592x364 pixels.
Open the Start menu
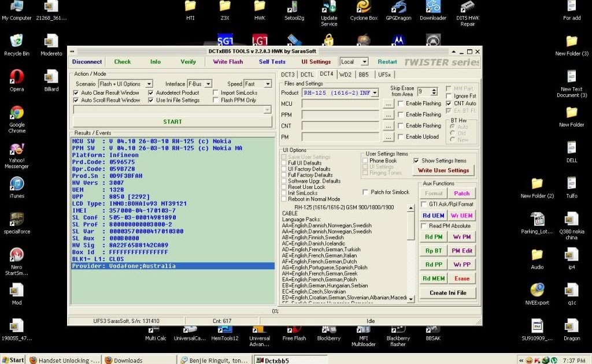click(13, 360)
